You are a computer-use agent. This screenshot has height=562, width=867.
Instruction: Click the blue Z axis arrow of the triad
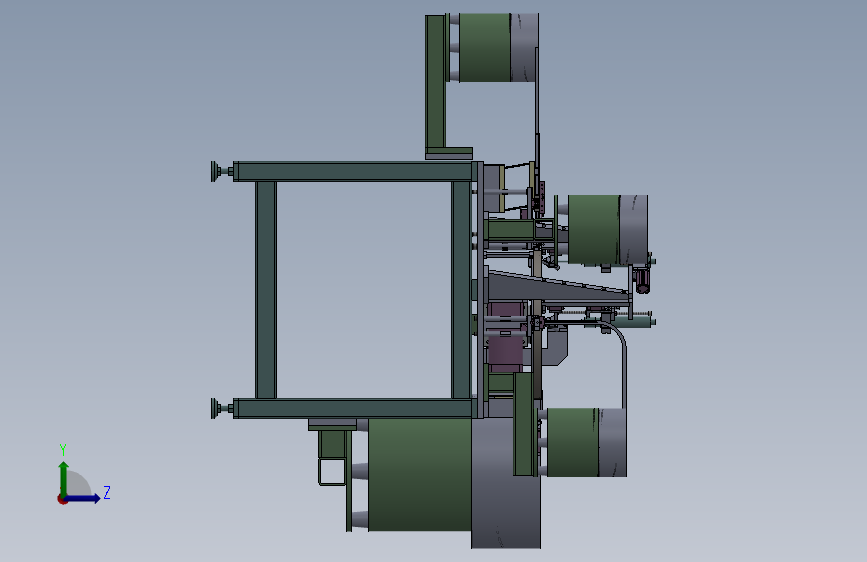pos(83,498)
